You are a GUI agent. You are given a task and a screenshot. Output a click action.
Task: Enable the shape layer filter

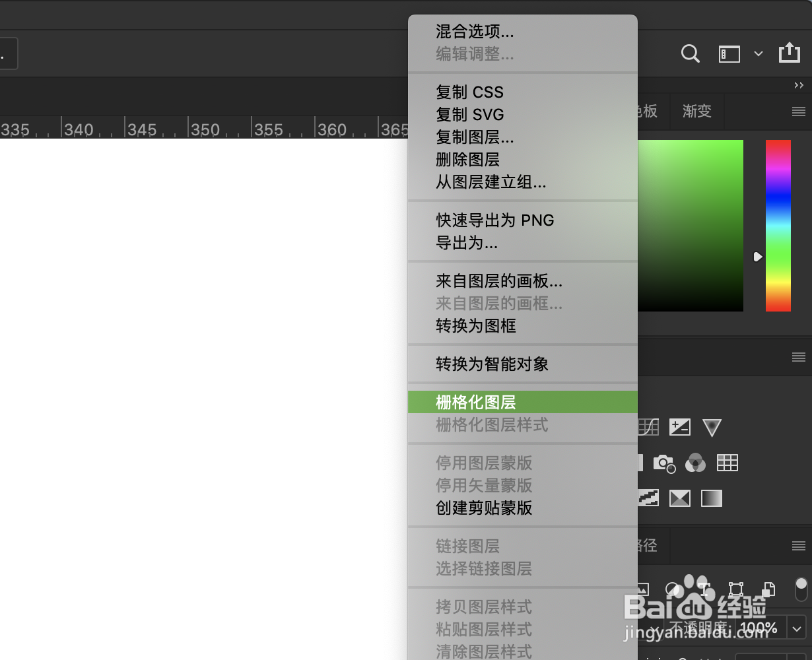(736, 589)
